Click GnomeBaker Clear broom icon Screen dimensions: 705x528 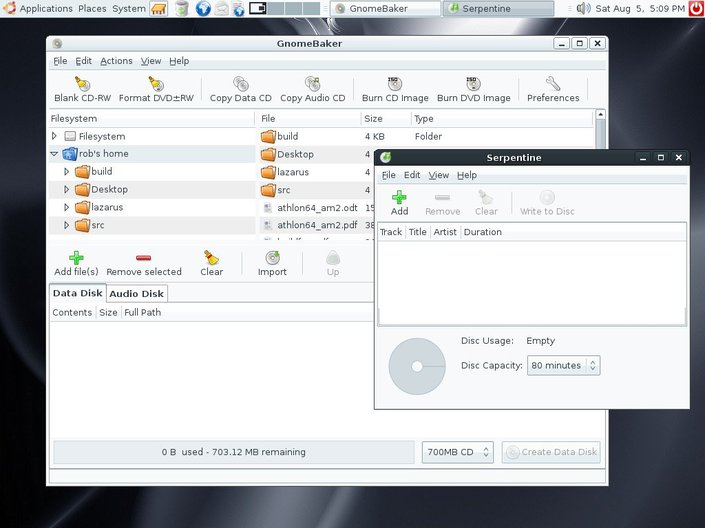pyautogui.click(x=211, y=258)
